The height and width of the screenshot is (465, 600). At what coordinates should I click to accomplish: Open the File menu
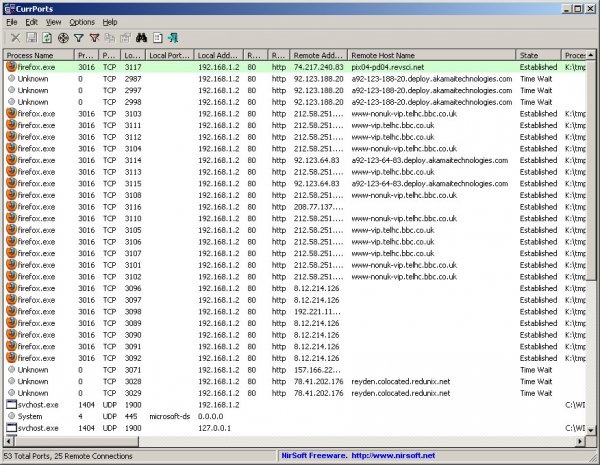(x=12, y=21)
